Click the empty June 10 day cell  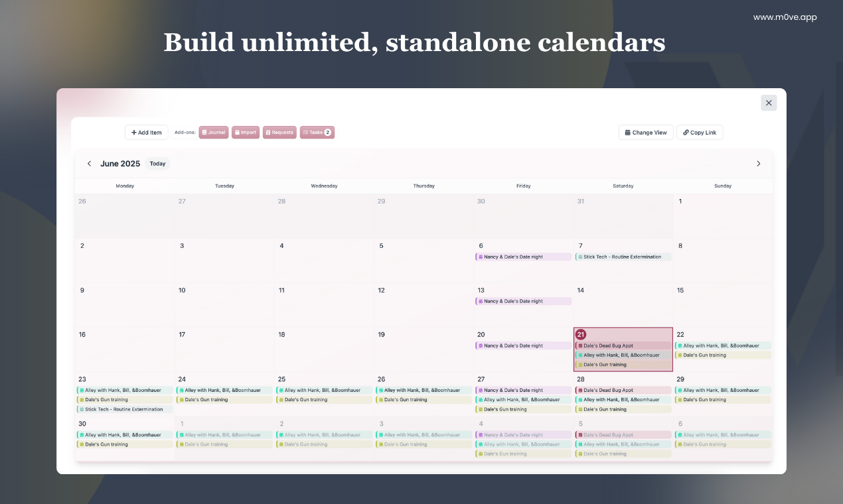coord(225,305)
